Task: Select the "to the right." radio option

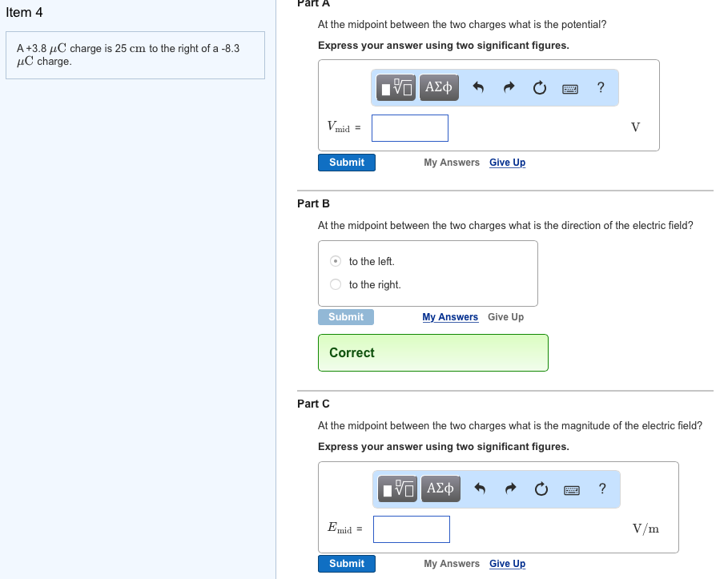Action: (x=336, y=284)
